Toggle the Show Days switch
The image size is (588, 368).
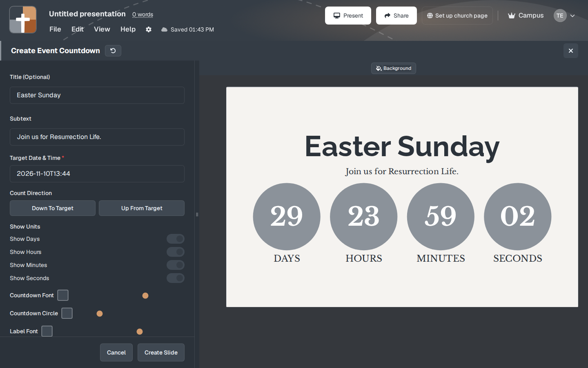coord(176,239)
